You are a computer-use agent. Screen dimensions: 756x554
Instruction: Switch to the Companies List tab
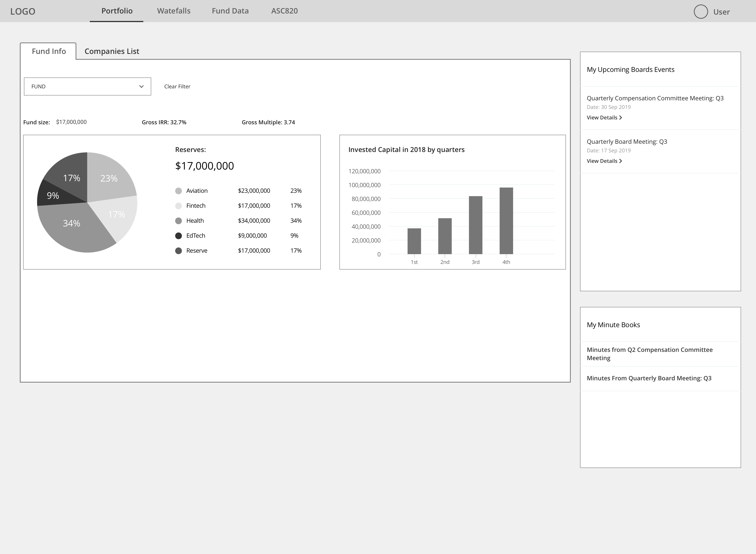(112, 51)
